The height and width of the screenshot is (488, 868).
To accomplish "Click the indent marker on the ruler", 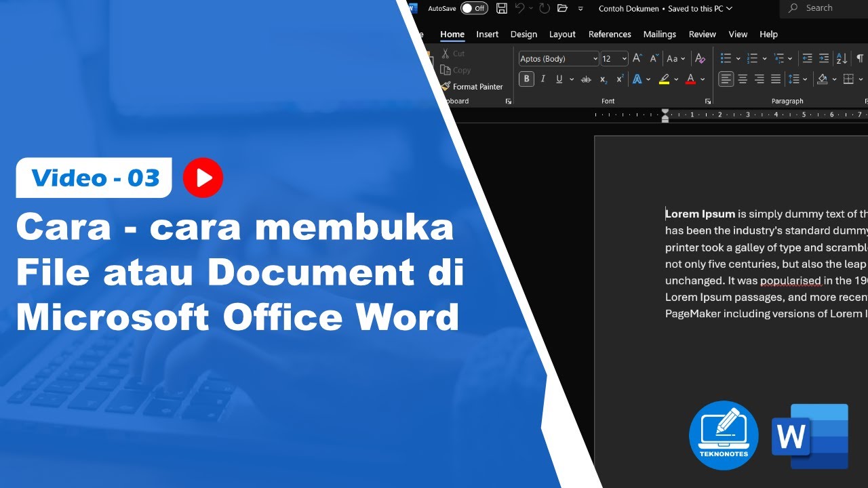I will coord(665,115).
